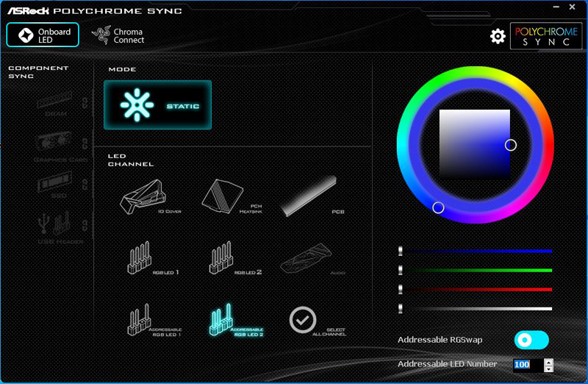The image size is (588, 384).
Task: Open settings gear icon
Action: pos(498,36)
